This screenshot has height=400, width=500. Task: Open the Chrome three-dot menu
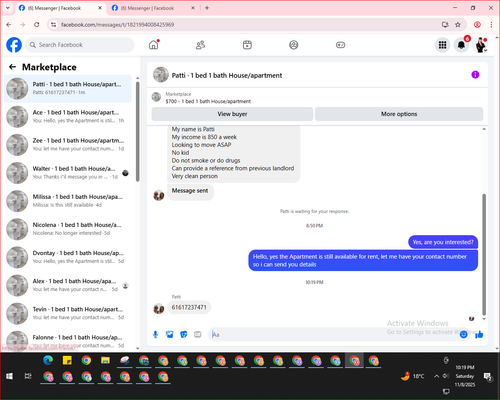491,25
